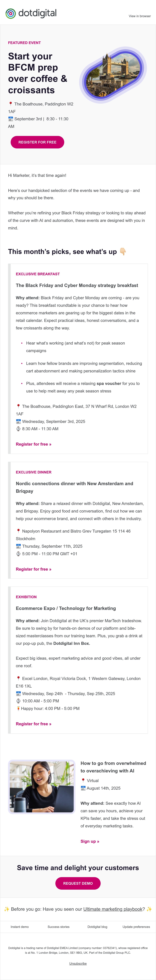This screenshot has height=980, width=156.
Task: Click the pin icon beside Napolyon Restaurant
Action: pyautogui.click(x=18, y=531)
